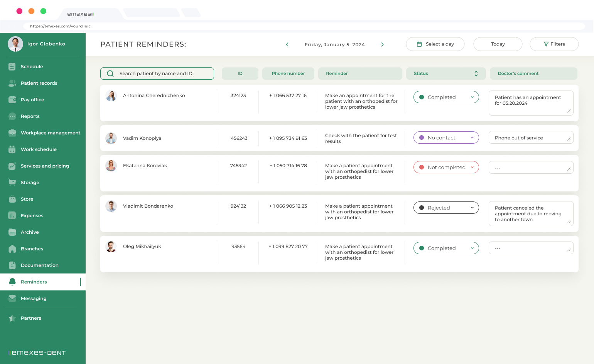Open Messaging section
This screenshot has height=364, width=594.
tap(43, 299)
